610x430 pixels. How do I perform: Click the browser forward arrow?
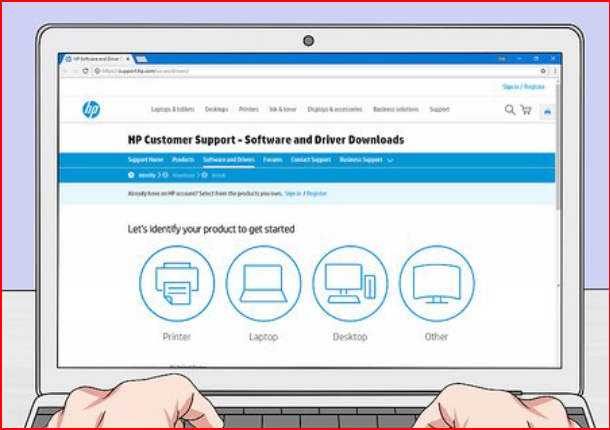75,71
